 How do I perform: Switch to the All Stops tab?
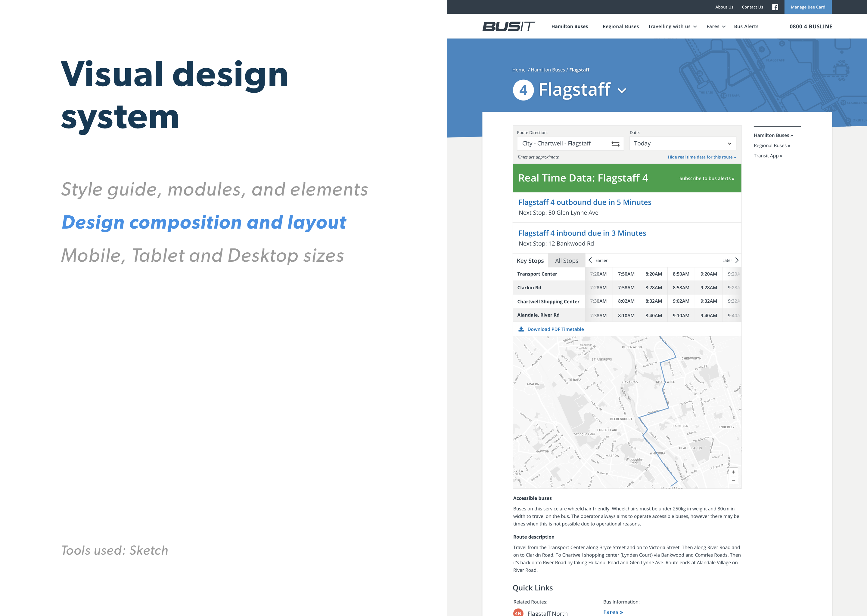click(566, 260)
